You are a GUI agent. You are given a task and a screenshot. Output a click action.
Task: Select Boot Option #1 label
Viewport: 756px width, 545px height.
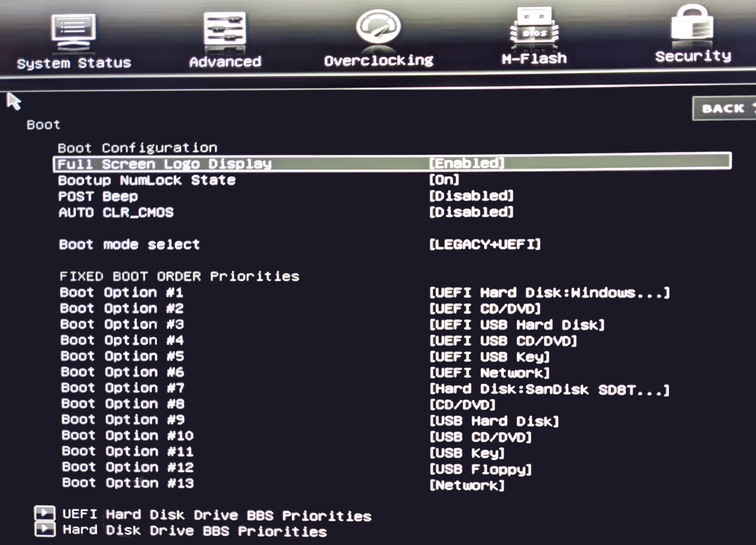121,292
